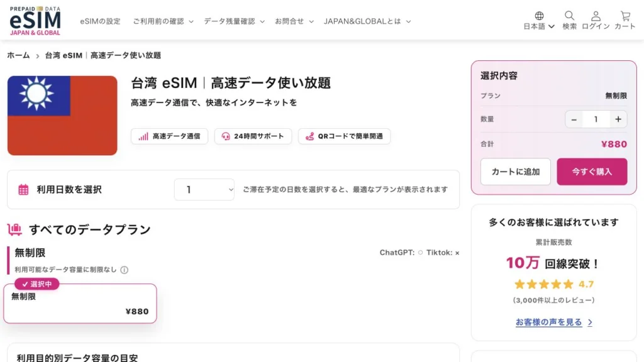The height and width of the screenshot is (362, 644).
Task: Click 今すぐ購入 button
Action: [x=592, y=172]
